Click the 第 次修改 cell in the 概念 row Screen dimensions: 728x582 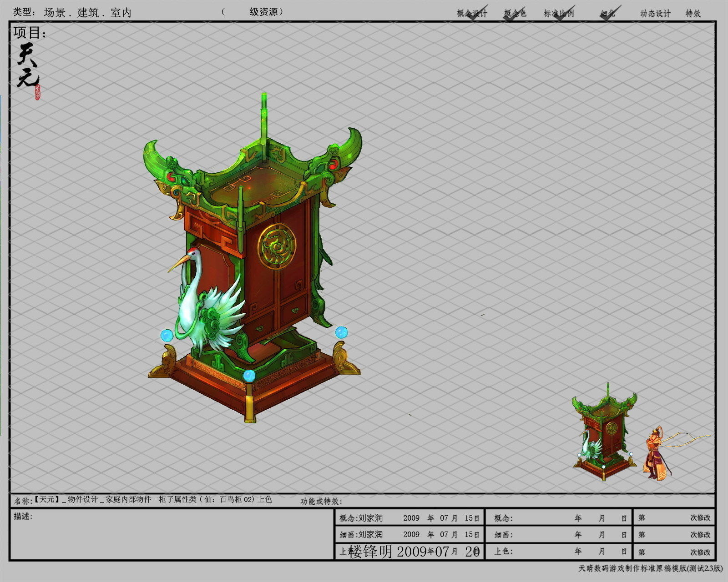click(x=674, y=517)
